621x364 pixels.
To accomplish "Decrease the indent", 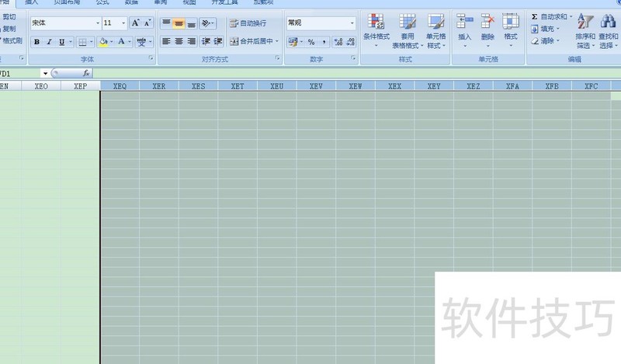I will [206, 41].
